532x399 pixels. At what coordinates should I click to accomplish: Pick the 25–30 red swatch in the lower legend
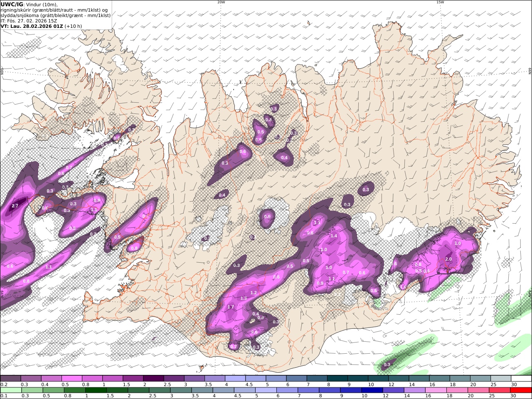[x=499, y=390]
